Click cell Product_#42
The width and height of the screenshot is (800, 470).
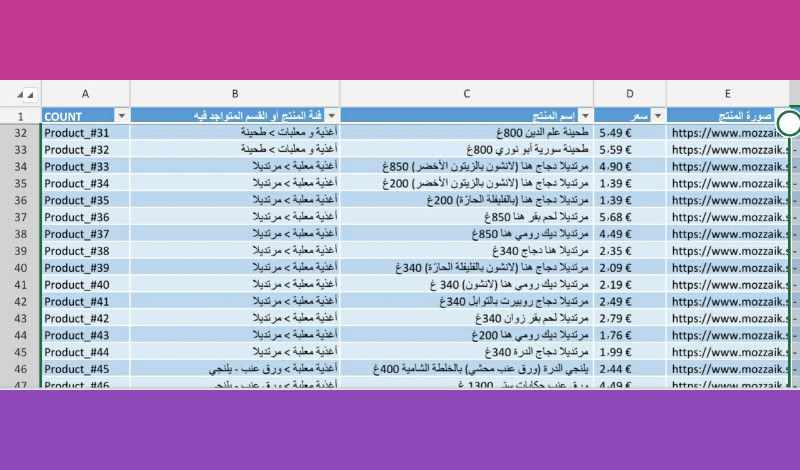point(86,318)
